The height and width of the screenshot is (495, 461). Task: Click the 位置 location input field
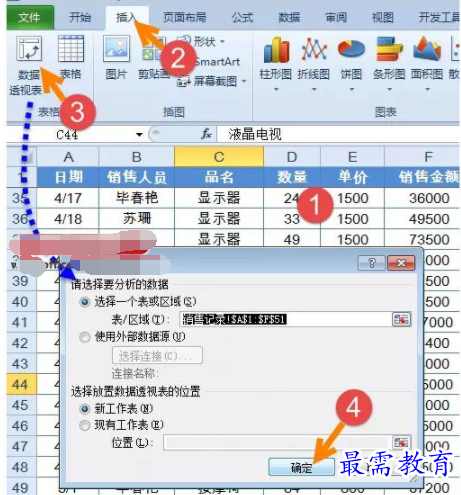277,443
